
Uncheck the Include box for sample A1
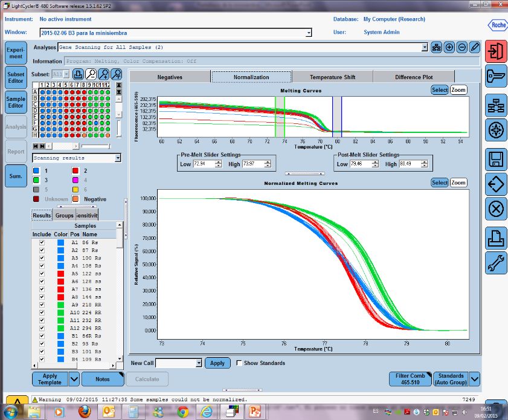click(42, 242)
